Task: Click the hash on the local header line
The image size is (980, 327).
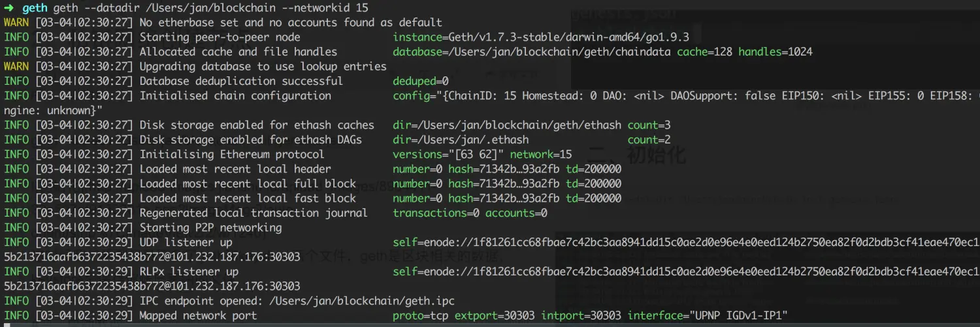Action: pos(504,169)
